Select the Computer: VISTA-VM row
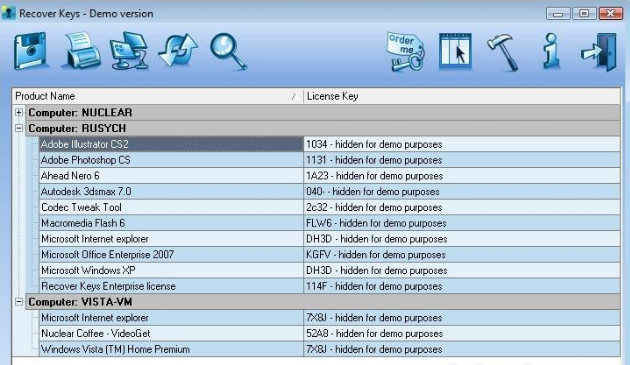630x365 pixels. coord(323,301)
